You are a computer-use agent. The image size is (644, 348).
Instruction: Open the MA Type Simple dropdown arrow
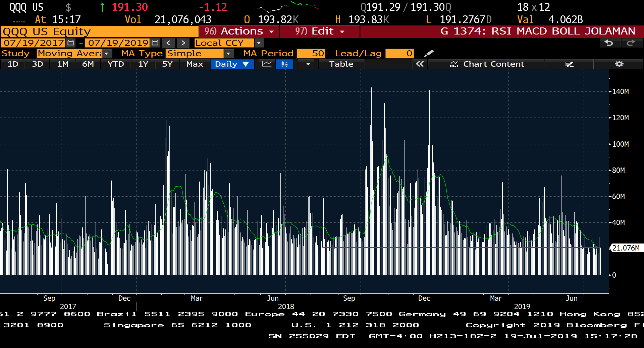coord(228,53)
